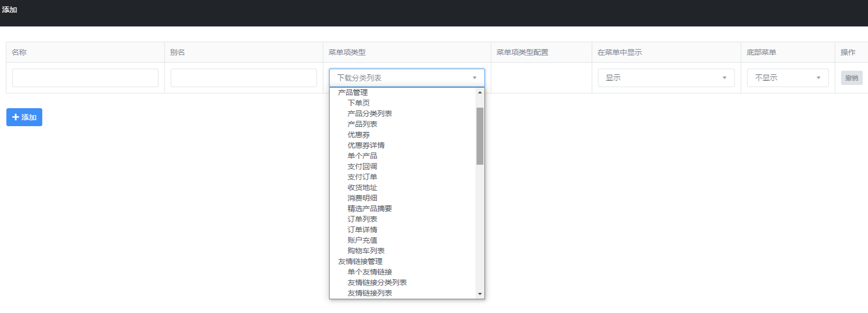The image size is (868, 313).
Task: Click the dropdown list scroll down arrow
Action: coord(480,294)
